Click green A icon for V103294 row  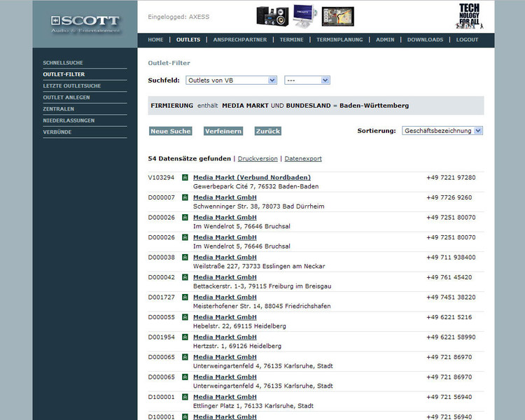pyautogui.click(x=185, y=178)
